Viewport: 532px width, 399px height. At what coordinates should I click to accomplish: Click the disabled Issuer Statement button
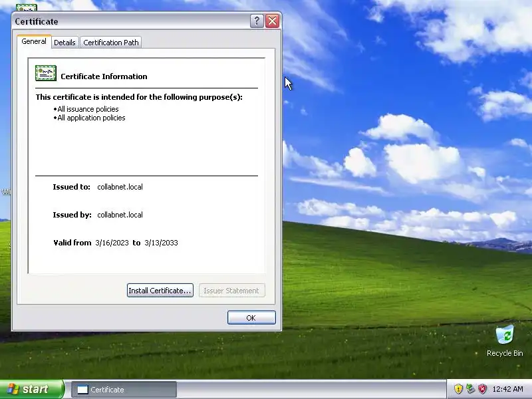tap(231, 291)
